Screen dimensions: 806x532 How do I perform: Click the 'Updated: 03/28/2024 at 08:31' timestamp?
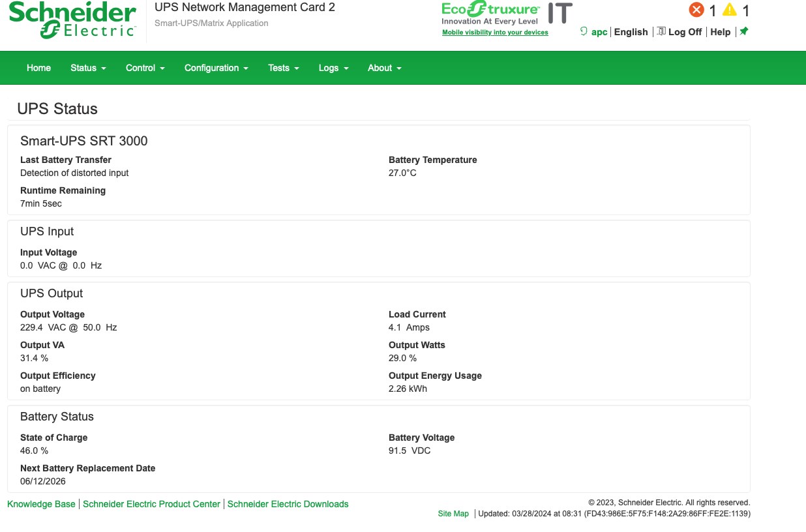pos(529,514)
